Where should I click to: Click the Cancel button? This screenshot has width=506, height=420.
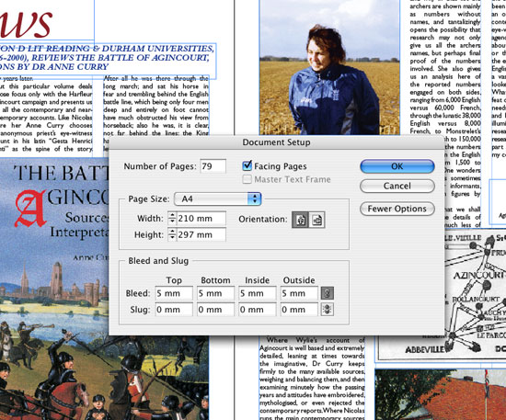397,186
